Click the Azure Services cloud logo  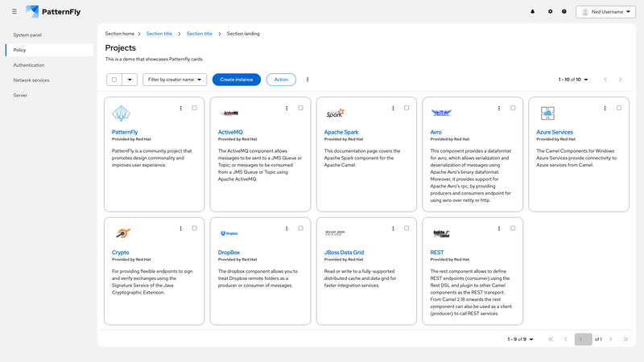coord(547,113)
